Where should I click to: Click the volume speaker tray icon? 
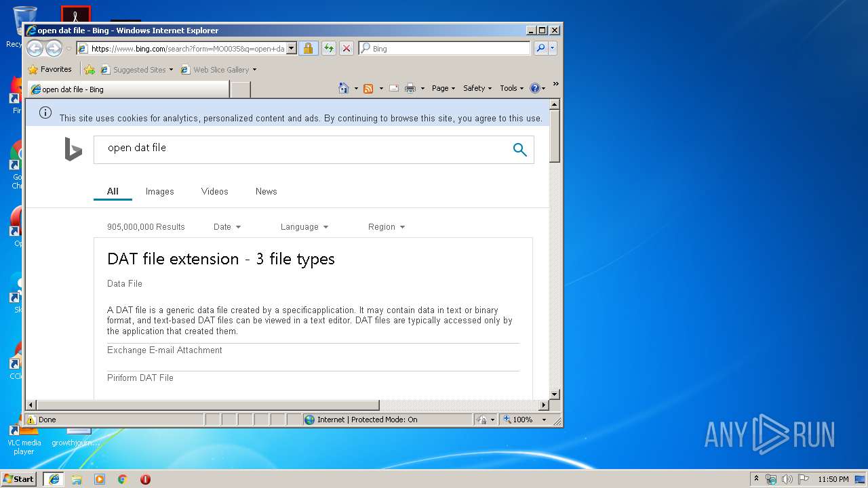point(787,479)
